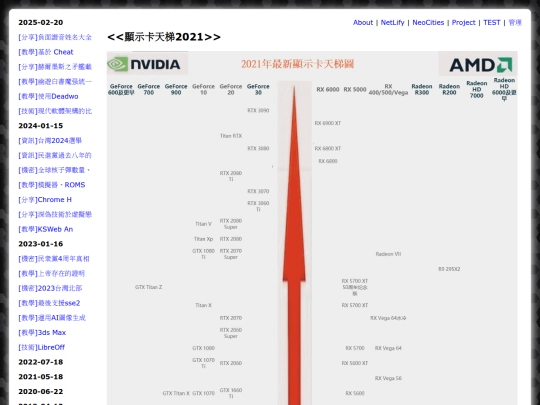Open the NeoCities link
Image resolution: width=540 pixels, height=405 pixels.
point(428,22)
